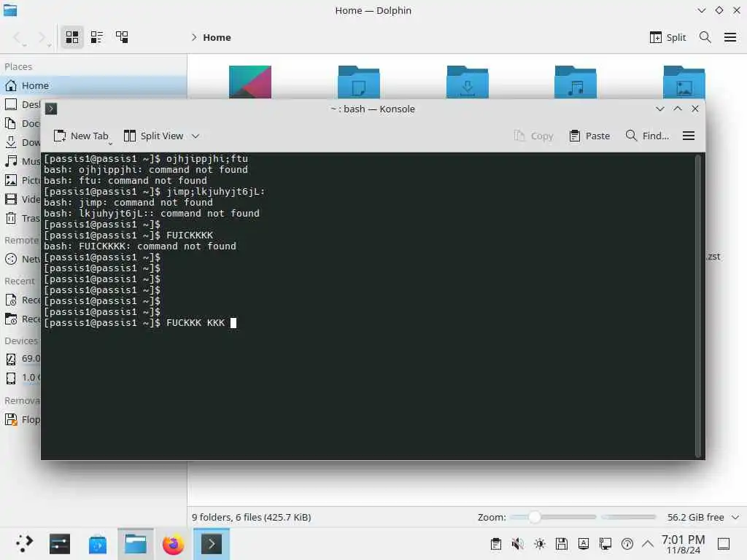
Task: Click Copy in Konsole toolbar
Action: [533, 136]
